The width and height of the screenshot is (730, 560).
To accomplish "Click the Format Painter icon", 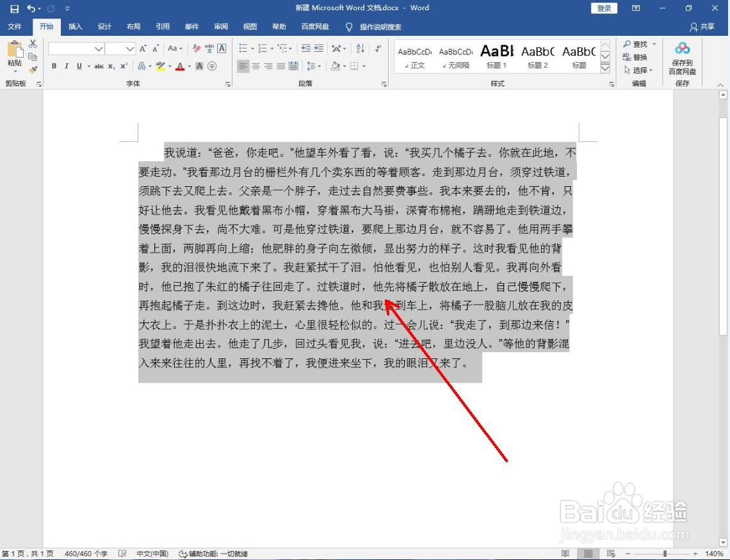I will pyautogui.click(x=33, y=70).
